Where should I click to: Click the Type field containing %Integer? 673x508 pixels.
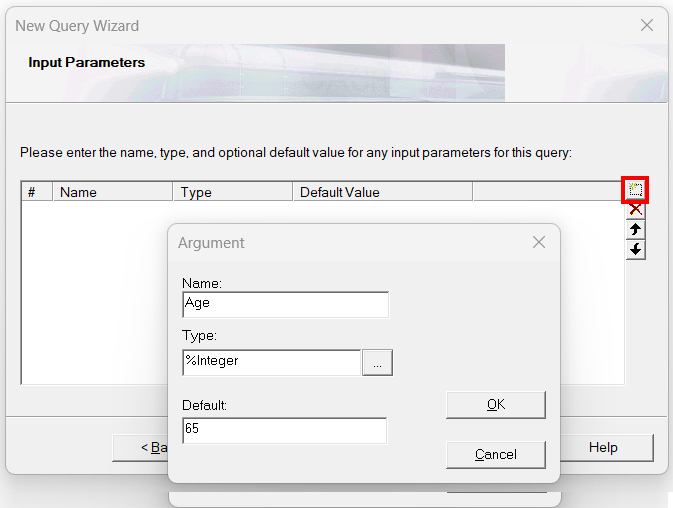point(271,362)
